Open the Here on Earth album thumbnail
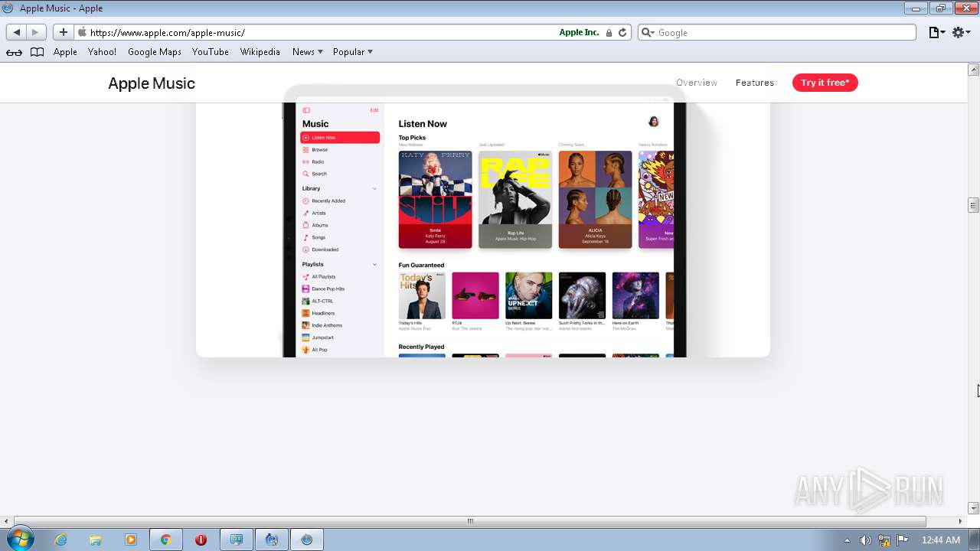Image resolution: width=980 pixels, height=551 pixels. pyautogui.click(x=635, y=295)
